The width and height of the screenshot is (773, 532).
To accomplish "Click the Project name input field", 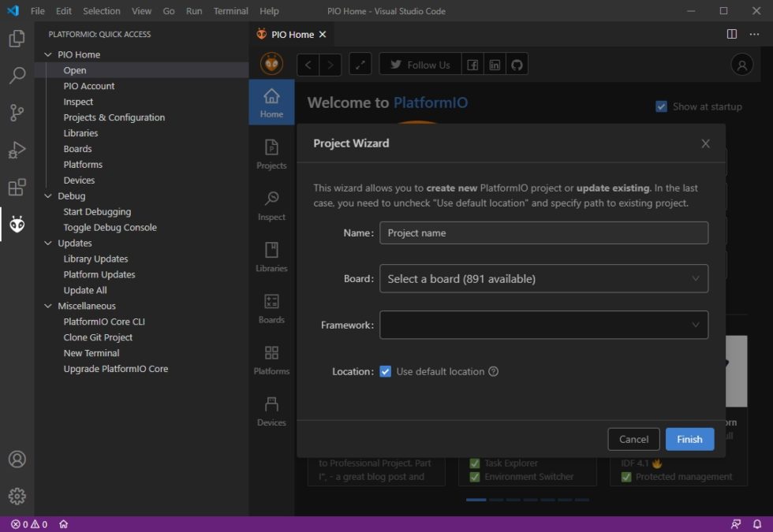I will pyautogui.click(x=543, y=233).
